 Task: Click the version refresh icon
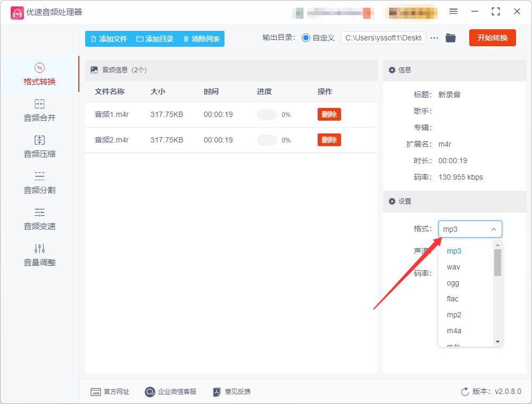coord(465,391)
